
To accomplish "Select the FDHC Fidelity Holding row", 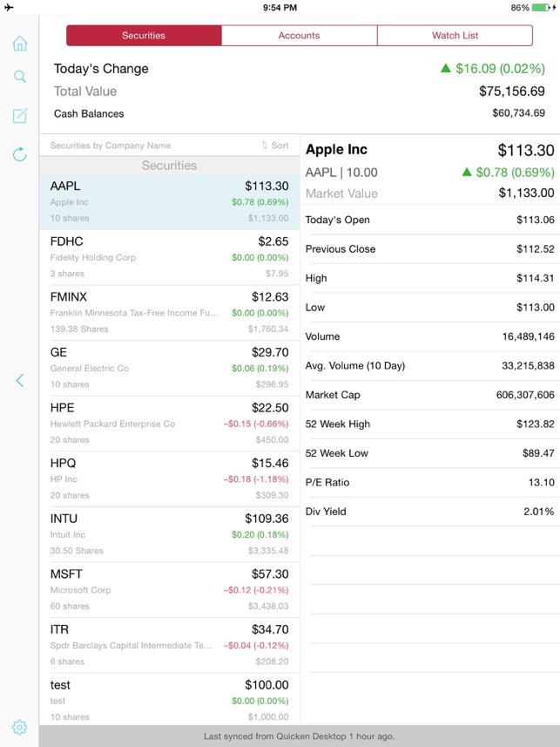I will [169, 257].
